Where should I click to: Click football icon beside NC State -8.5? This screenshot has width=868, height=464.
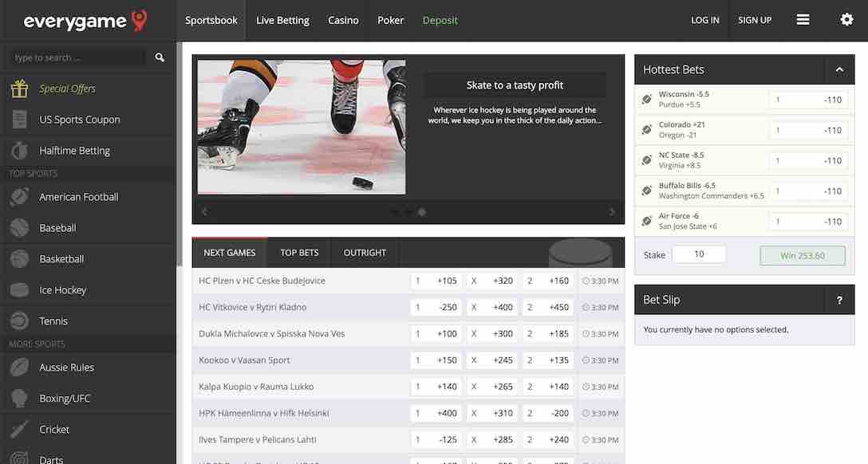[x=646, y=160]
